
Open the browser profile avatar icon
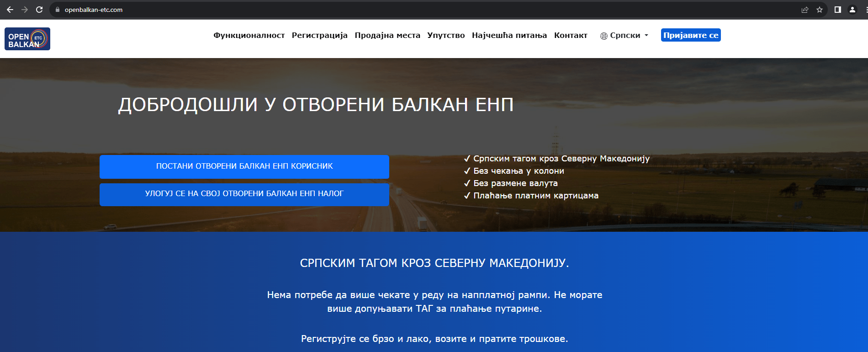(852, 10)
